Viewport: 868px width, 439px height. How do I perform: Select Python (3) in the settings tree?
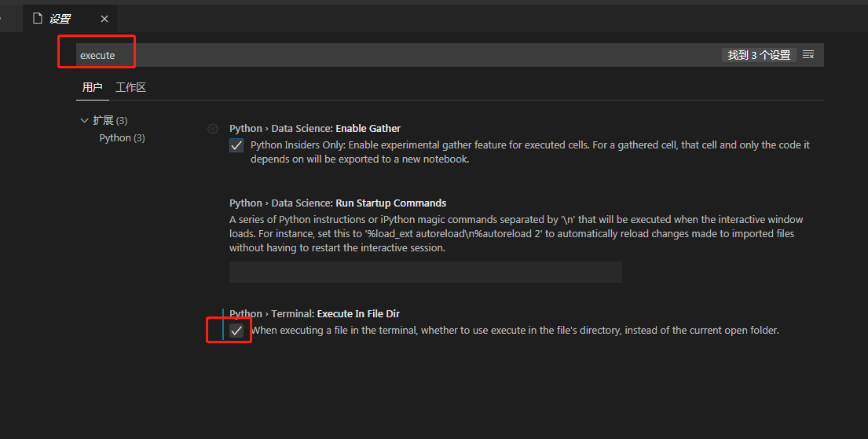click(122, 138)
